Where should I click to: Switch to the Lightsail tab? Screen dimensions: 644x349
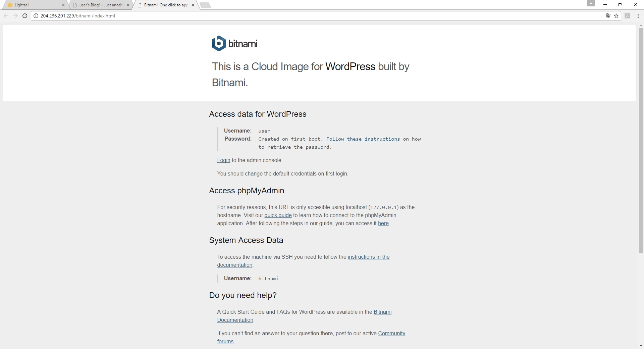[x=35, y=5]
